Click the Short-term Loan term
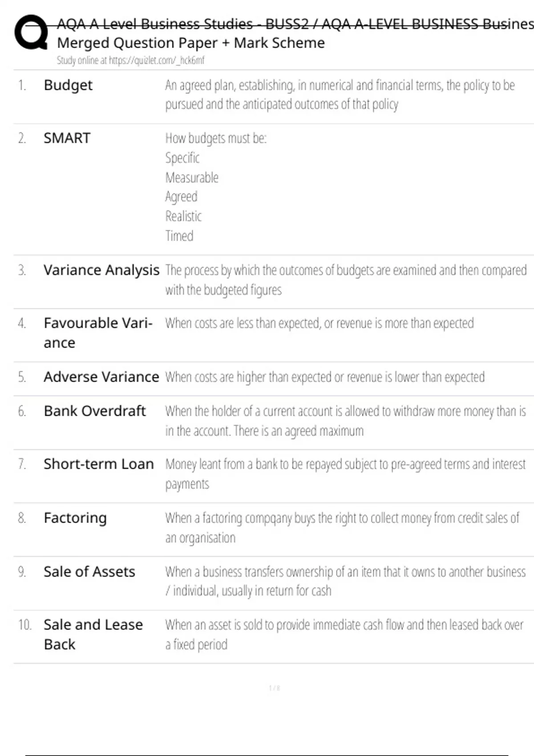Viewport: 534px width, 756px height. click(x=98, y=464)
